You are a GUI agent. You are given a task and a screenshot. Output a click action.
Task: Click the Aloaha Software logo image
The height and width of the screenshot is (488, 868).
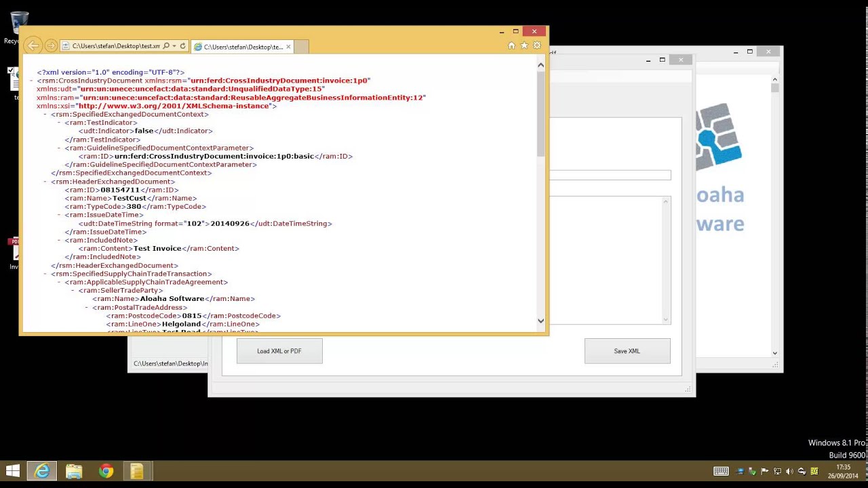719,136
